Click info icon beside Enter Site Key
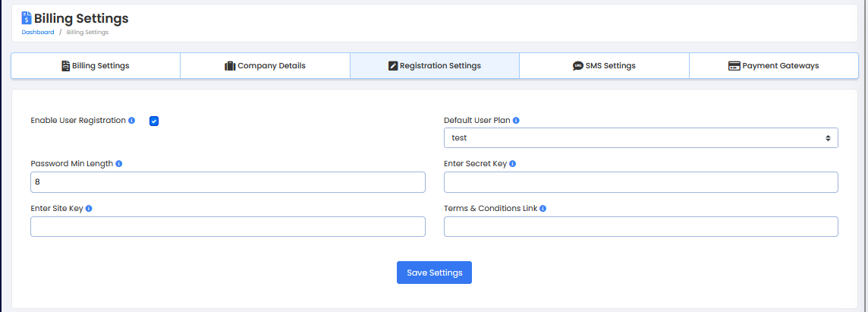The image size is (868, 312). (89, 209)
